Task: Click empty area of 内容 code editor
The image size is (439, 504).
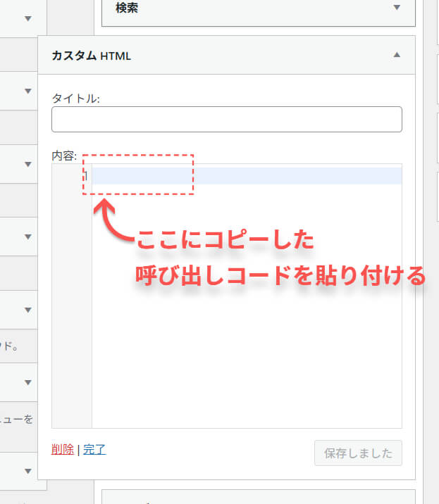Action: pos(247,317)
